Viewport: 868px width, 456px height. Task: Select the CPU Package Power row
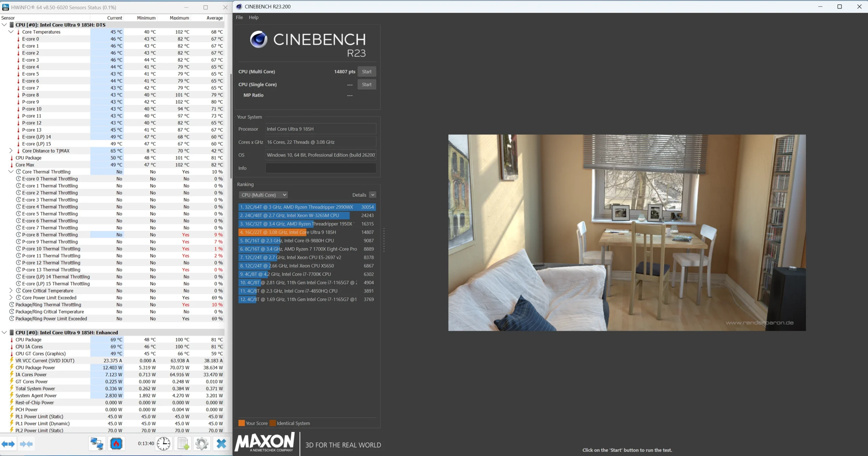tap(112, 367)
